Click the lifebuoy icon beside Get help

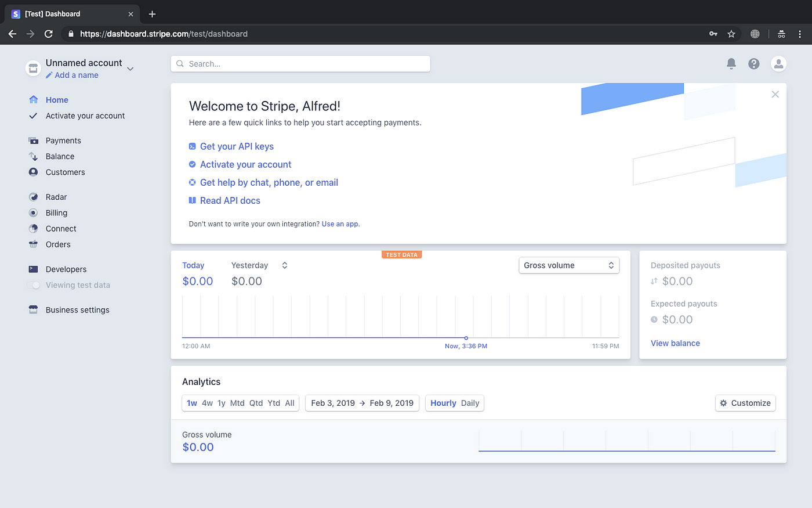[x=193, y=182]
